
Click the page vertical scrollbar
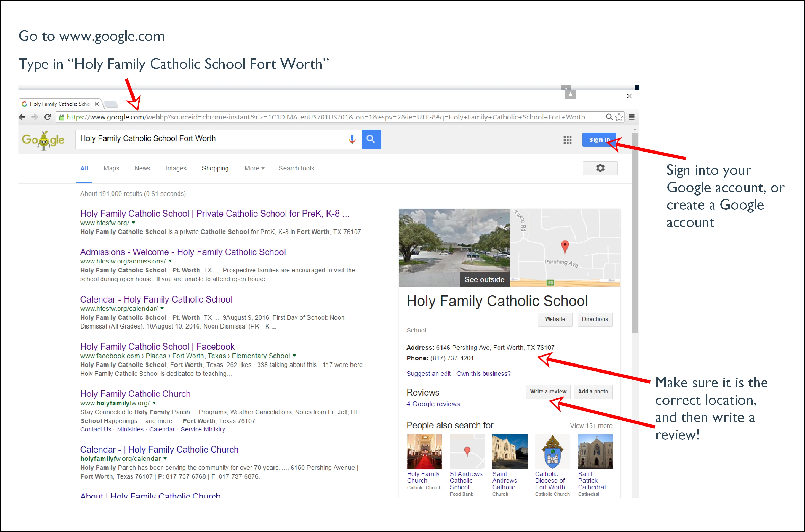coord(635,233)
